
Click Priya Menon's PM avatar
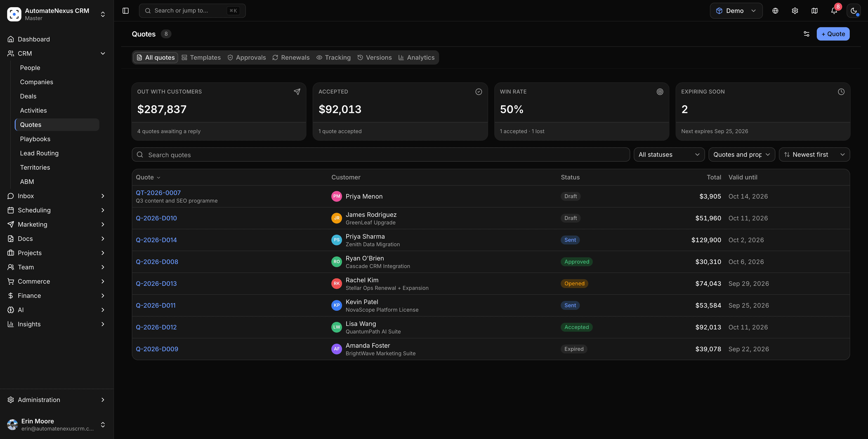(x=337, y=196)
